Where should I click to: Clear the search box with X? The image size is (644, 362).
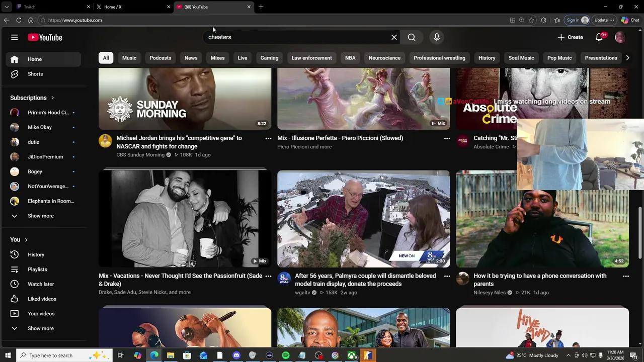pos(394,37)
